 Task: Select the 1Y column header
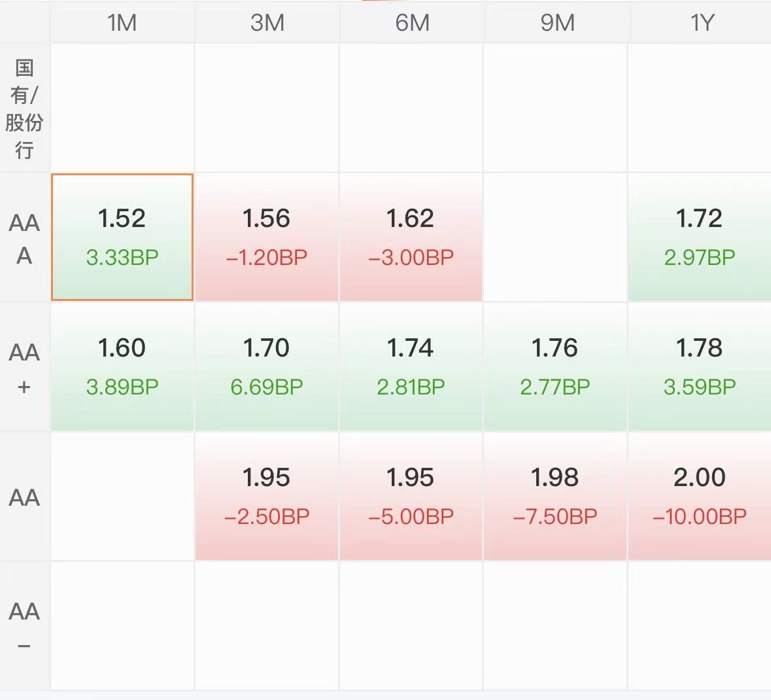coord(702,23)
